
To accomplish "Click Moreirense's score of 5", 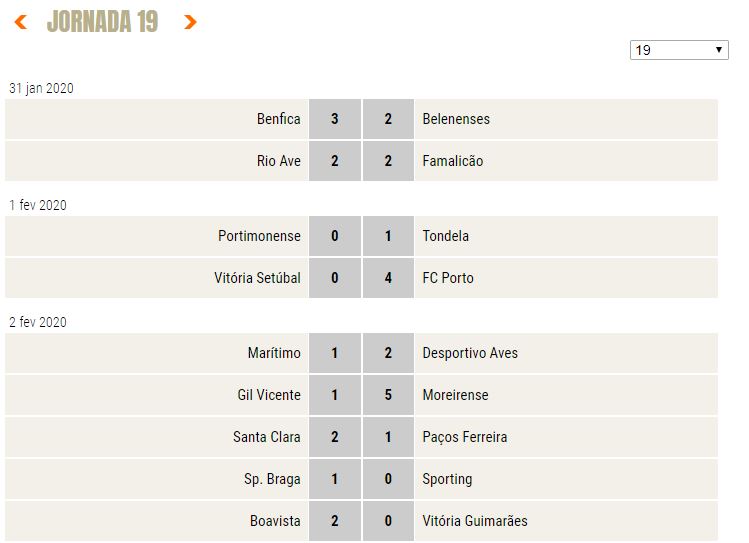I will (388, 395).
